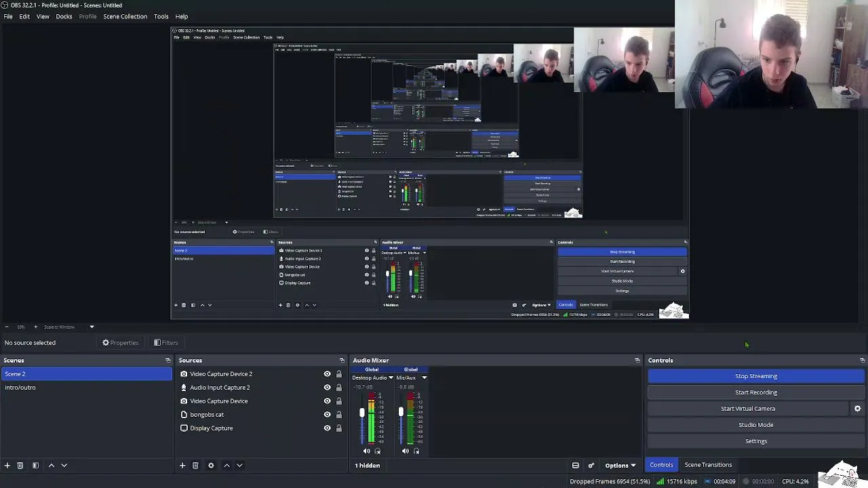Hide the Video Capture Device 2 source
Image resolution: width=868 pixels, height=488 pixels.
click(327, 374)
